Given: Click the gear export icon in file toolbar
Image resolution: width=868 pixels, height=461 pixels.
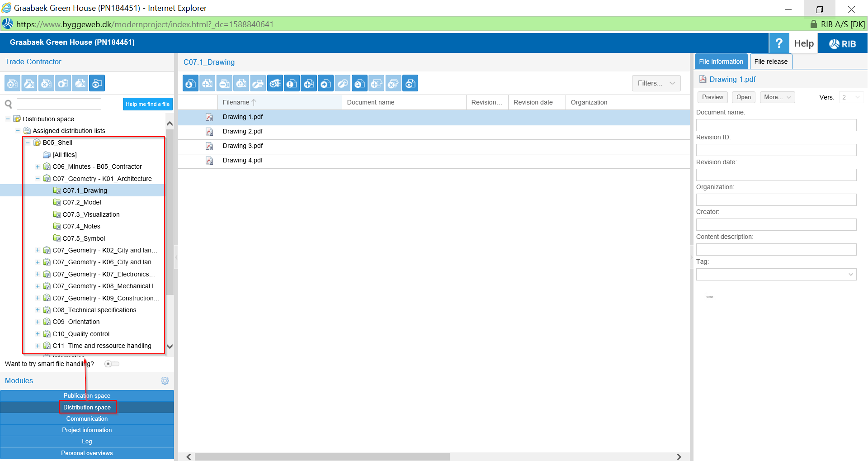Looking at the screenshot, I should coord(275,83).
